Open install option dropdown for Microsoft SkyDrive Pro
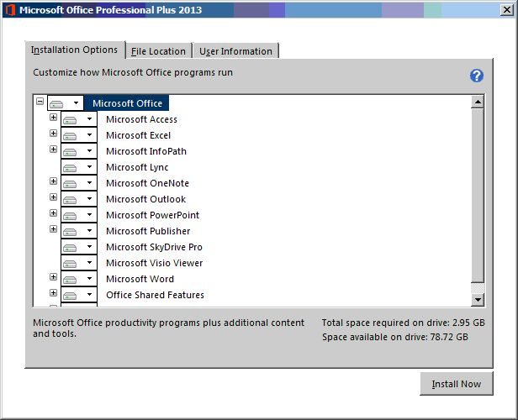The width and height of the screenshot is (518, 420). pyautogui.click(x=79, y=247)
